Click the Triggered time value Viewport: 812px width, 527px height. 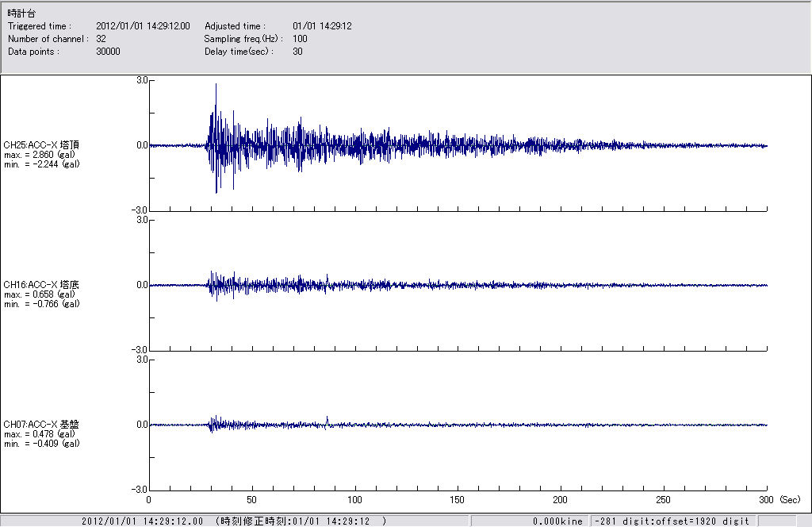[148, 26]
